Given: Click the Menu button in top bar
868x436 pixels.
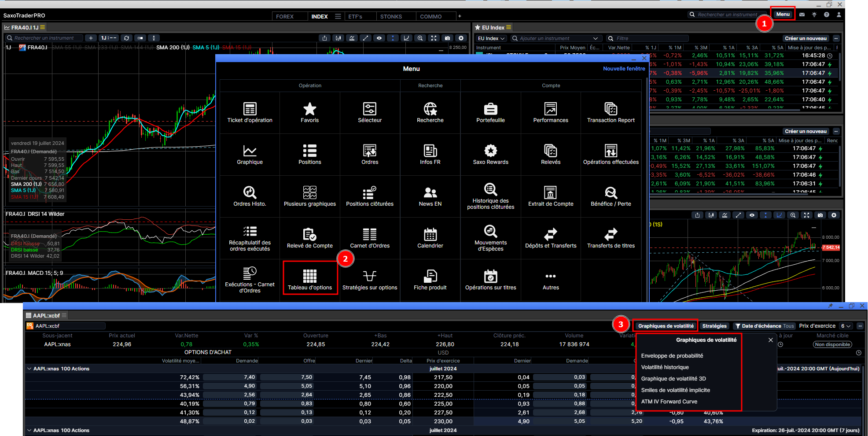Looking at the screenshot, I should (x=783, y=14).
